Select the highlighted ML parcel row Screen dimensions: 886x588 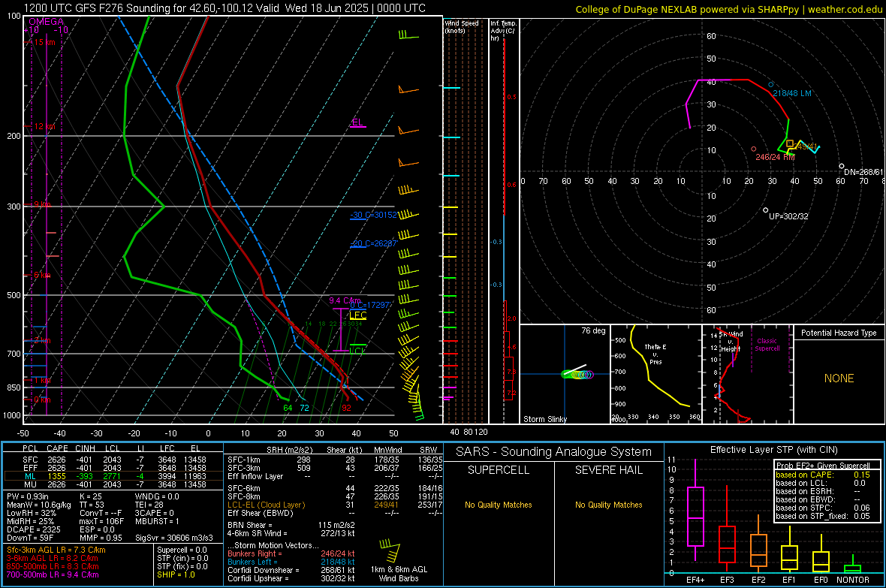coord(113,476)
